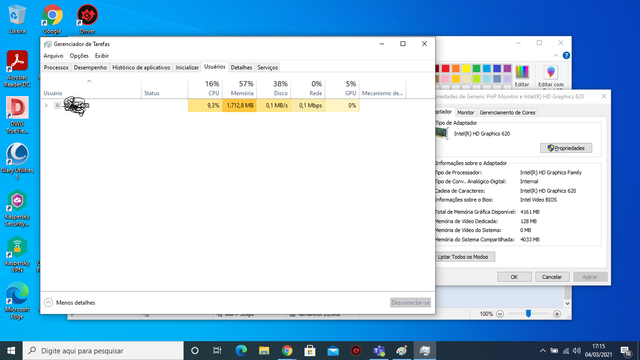Collapse the Paint ribbon with the chevron
This screenshot has width=640, height=360.
pos(556,56)
